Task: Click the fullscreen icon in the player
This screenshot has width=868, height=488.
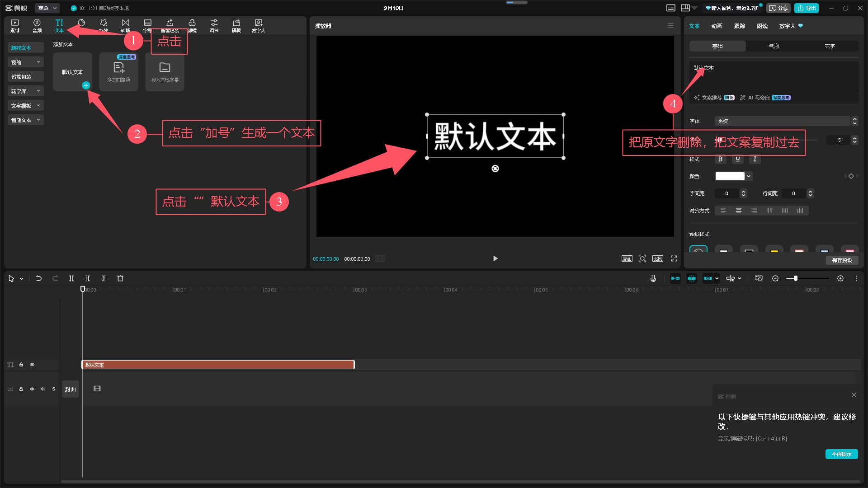Action: pos(674,258)
